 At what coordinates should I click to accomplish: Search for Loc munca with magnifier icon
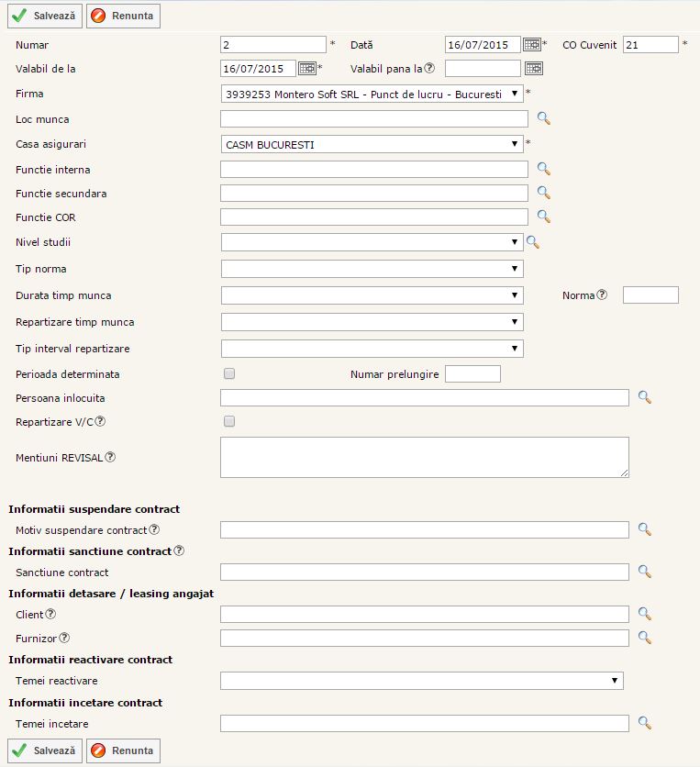pos(543,118)
